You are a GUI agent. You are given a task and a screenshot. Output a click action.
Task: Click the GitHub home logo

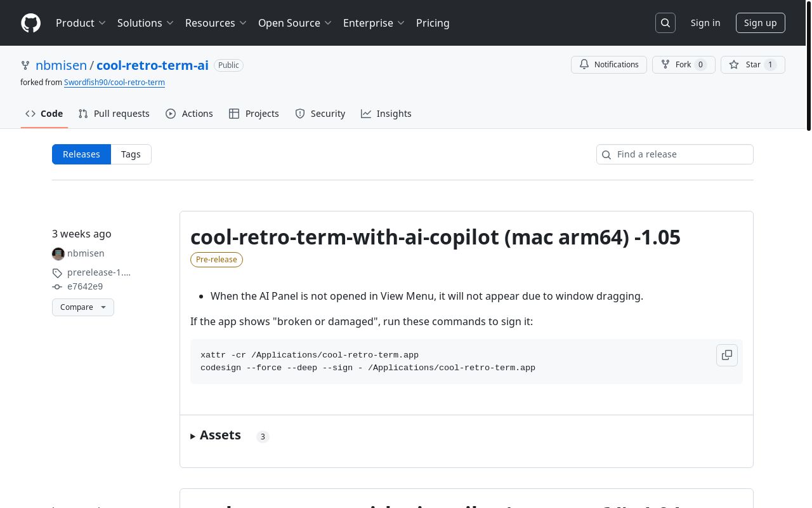tap(30, 23)
